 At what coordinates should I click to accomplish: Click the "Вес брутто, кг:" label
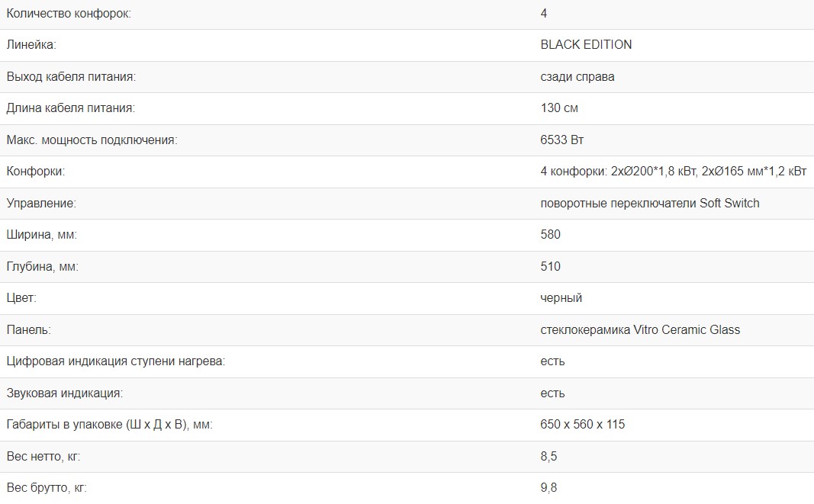(x=47, y=488)
